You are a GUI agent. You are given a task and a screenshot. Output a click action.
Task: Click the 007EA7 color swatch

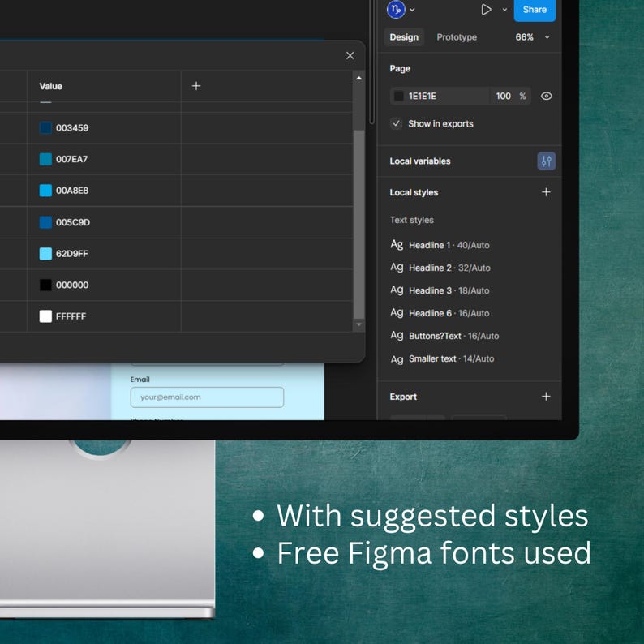point(45,159)
